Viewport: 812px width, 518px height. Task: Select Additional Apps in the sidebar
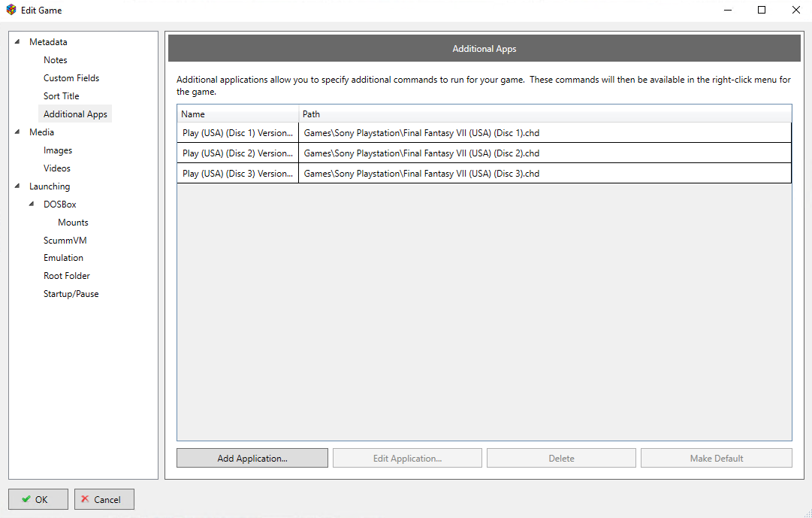(x=75, y=114)
